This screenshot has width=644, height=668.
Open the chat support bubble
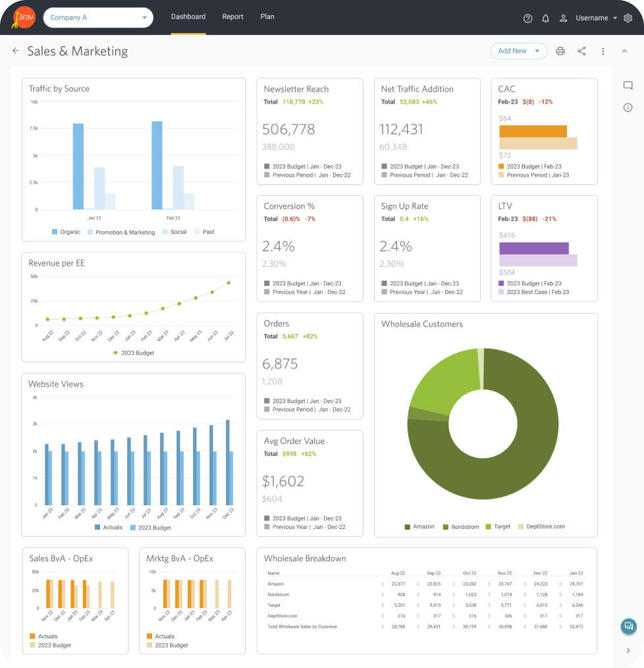pyautogui.click(x=628, y=626)
